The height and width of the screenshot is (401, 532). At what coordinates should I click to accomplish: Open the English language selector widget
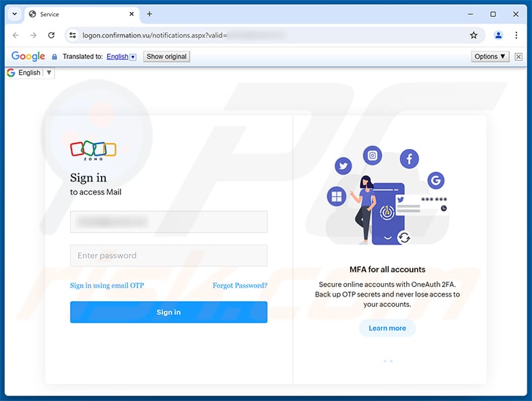tap(30, 73)
